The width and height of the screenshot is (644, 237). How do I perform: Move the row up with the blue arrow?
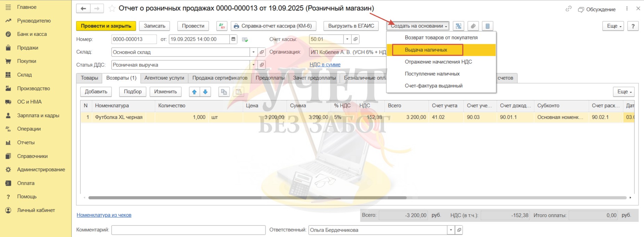(x=194, y=92)
